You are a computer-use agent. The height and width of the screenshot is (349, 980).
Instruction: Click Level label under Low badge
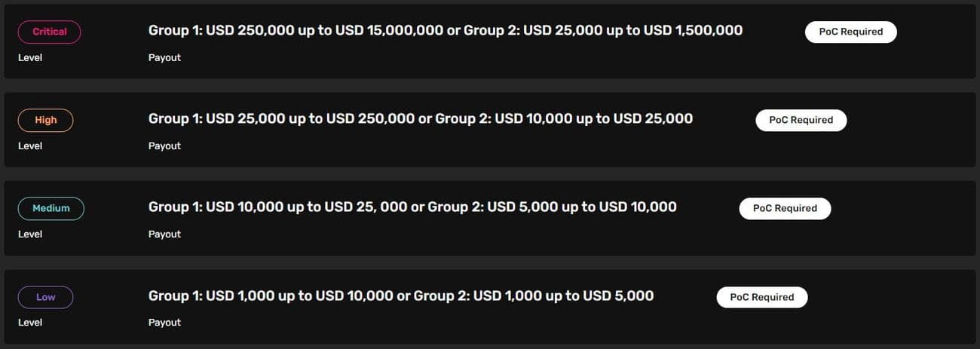pos(30,322)
